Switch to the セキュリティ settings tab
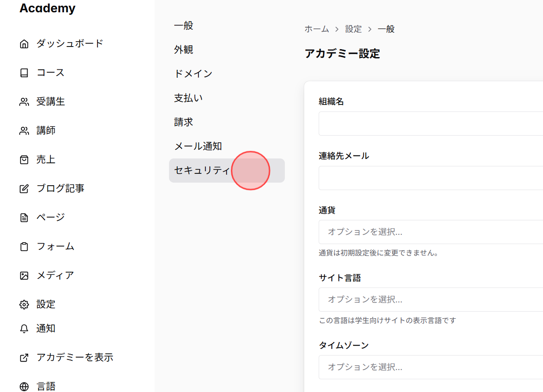 pyautogui.click(x=202, y=170)
